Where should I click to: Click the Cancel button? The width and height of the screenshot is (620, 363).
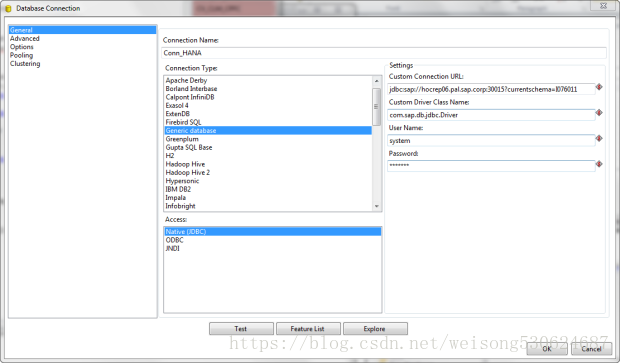592,349
